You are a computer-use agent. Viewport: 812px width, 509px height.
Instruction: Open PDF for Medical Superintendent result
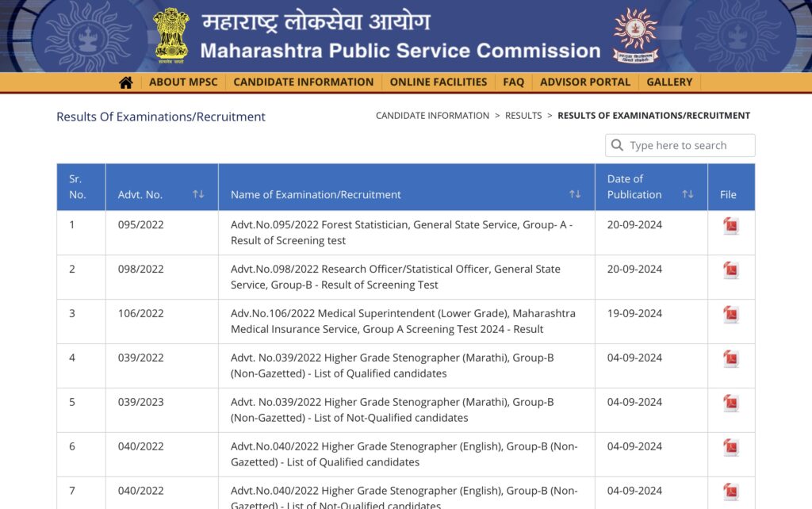730,315
